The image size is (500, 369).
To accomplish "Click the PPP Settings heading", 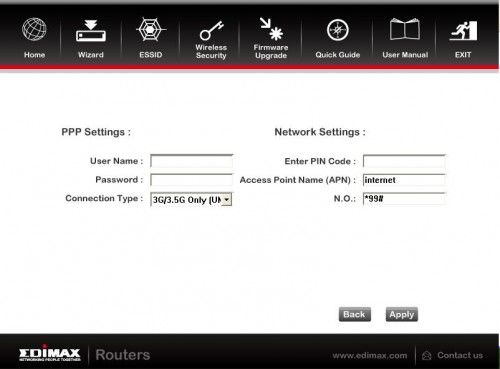I will (96, 132).
